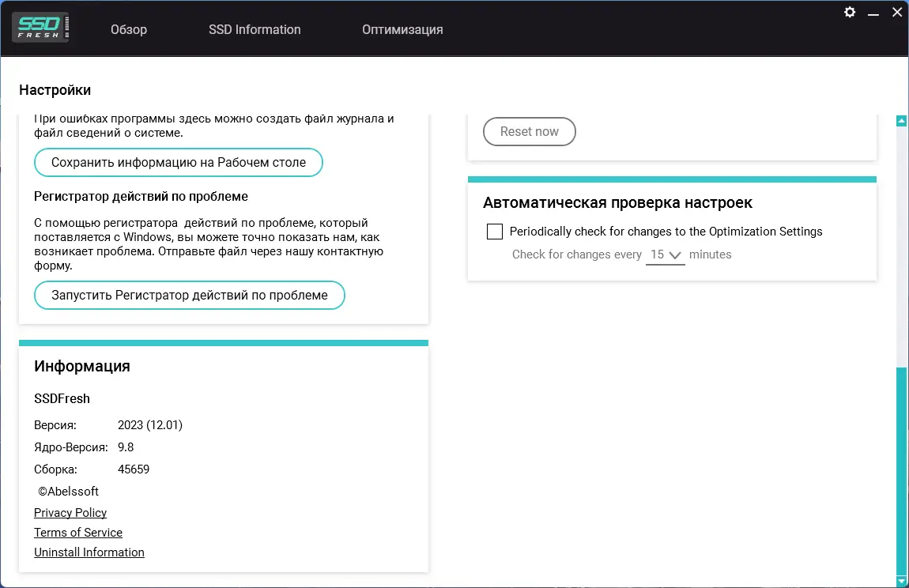Open the SSD Information tab
Screen dimensions: 909x588
(254, 29)
